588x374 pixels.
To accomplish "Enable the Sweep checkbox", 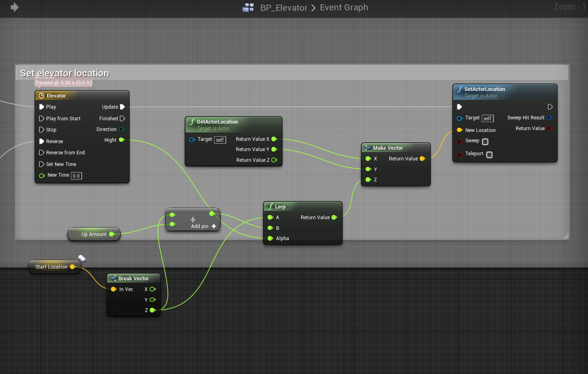I will point(485,142).
